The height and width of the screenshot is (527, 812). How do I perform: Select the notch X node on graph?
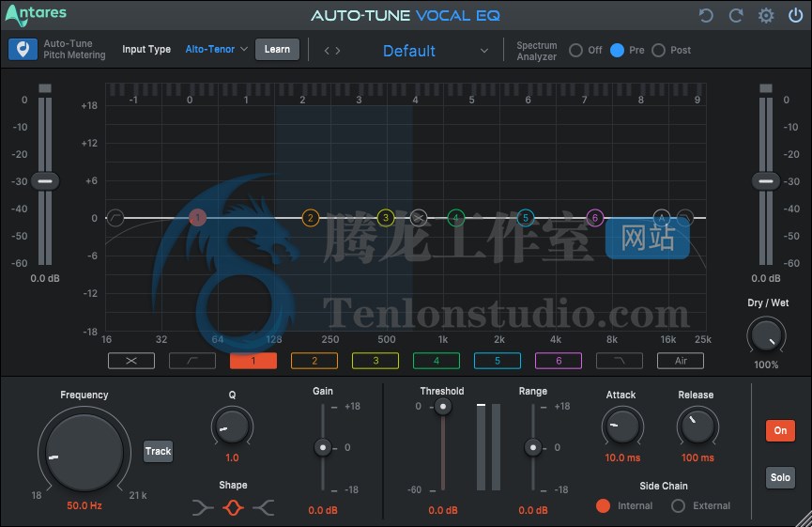coord(419,218)
